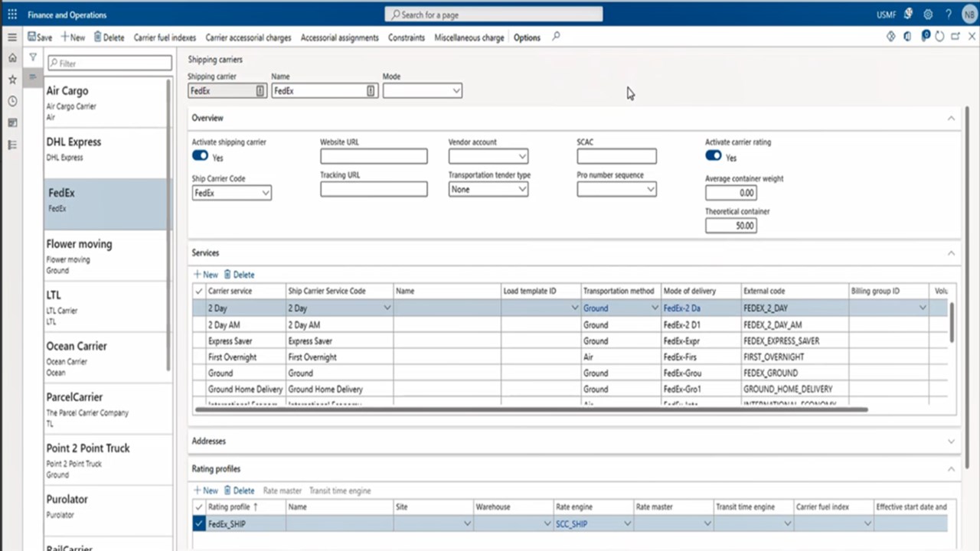Click the Search for a page box
The image size is (980, 551).
494,15
